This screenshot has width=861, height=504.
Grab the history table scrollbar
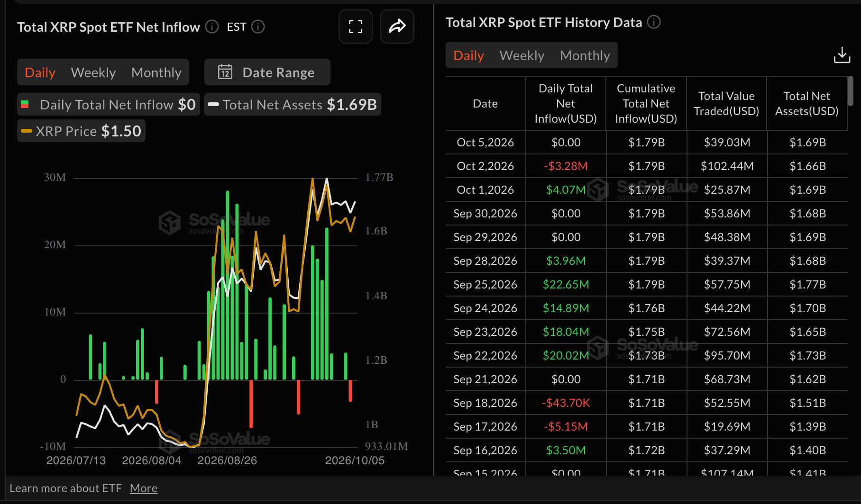[x=851, y=91]
